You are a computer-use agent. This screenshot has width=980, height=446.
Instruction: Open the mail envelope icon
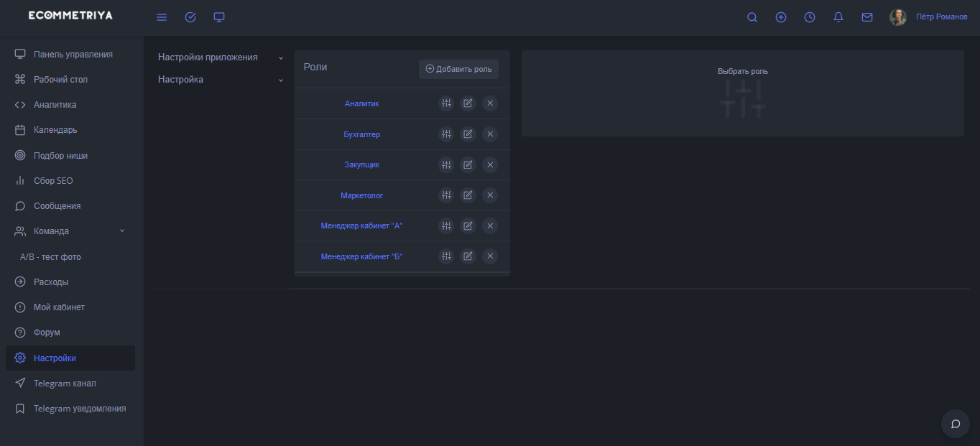(x=867, y=17)
